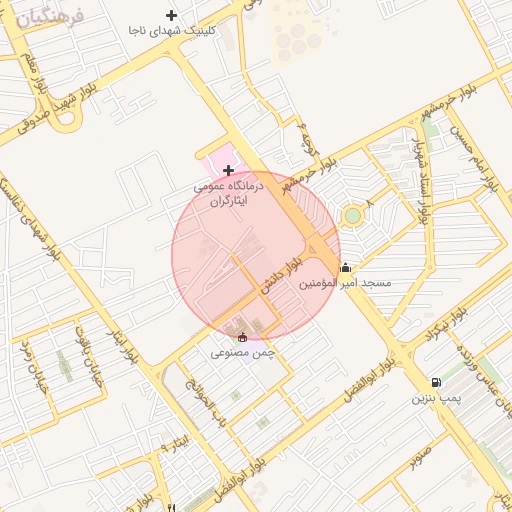Viewport: 512px width, 512px height.
Task: Click the بلوار امام حسین label
Action: (x=475, y=159)
